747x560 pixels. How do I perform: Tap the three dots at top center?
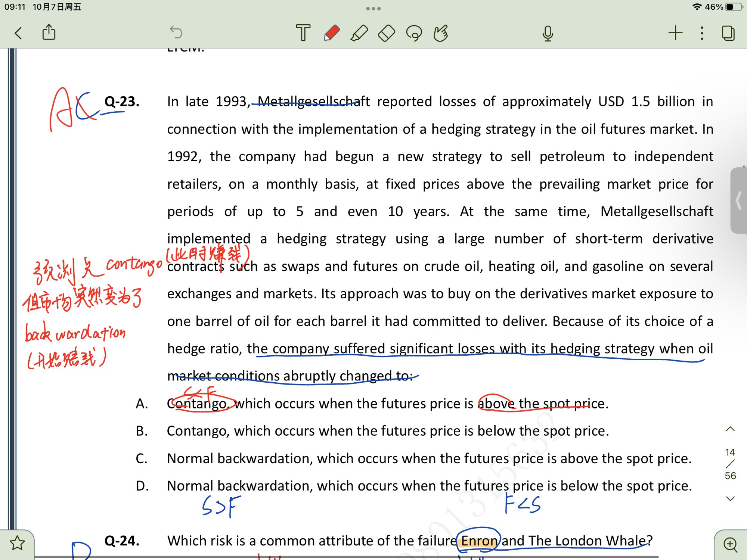click(373, 8)
